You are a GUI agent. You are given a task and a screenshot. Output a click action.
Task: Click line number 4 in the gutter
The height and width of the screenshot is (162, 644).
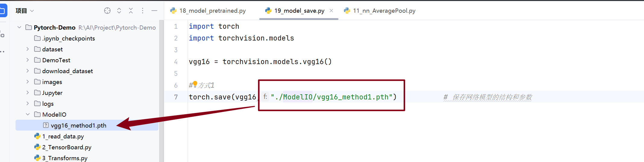pos(176,62)
